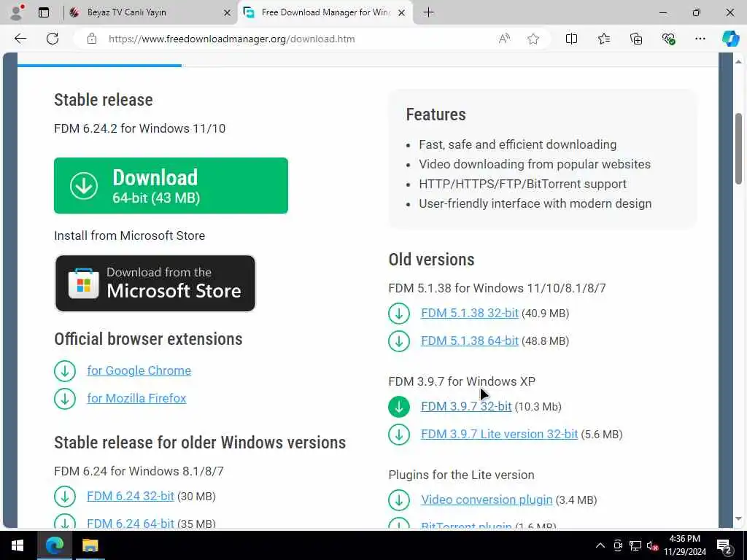
Task: Click download icon for FDM 3.9.7 Lite version
Action: click(x=399, y=435)
